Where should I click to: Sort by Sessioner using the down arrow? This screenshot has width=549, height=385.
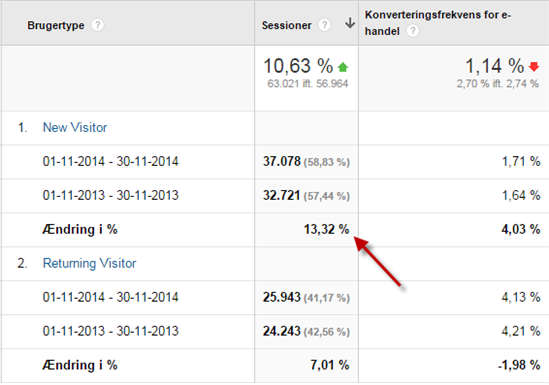350,23
